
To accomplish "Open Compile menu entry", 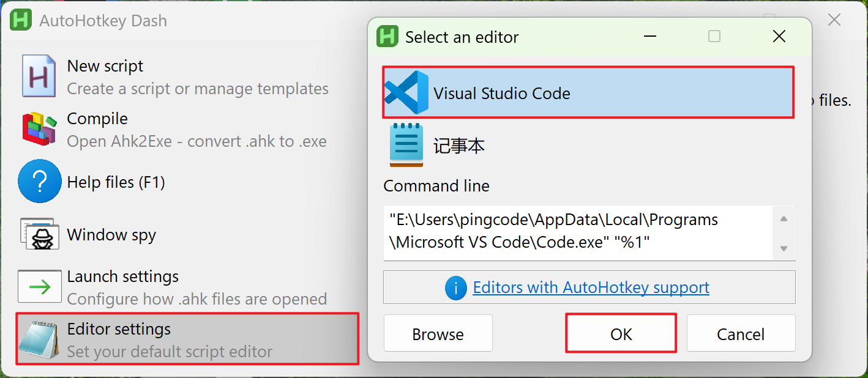I will pos(187,129).
